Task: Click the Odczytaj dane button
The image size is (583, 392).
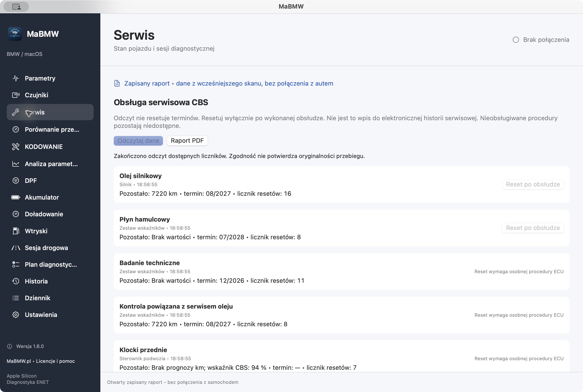Action: pos(138,141)
